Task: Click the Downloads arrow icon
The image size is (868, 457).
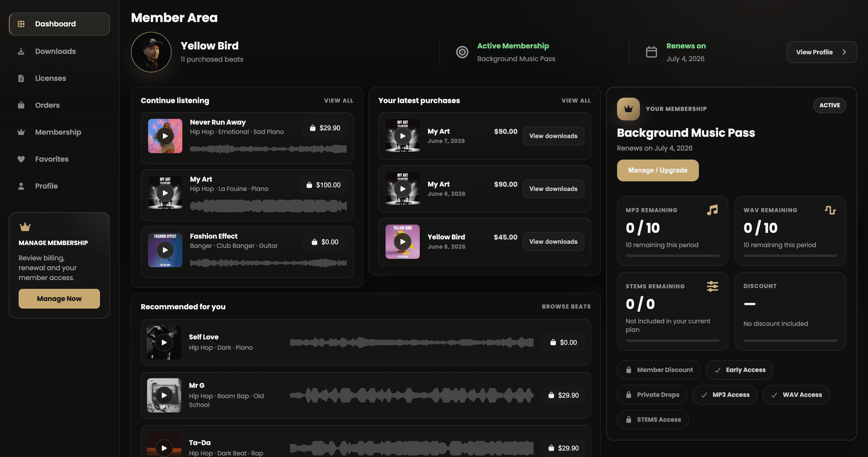Action: [x=21, y=51]
